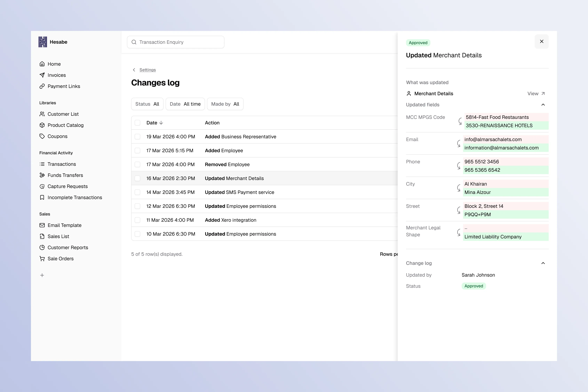
Task: Click the Email Template envelope icon
Action: click(x=42, y=225)
